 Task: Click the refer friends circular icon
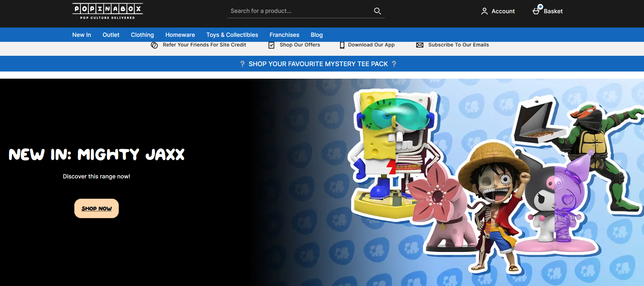154,45
